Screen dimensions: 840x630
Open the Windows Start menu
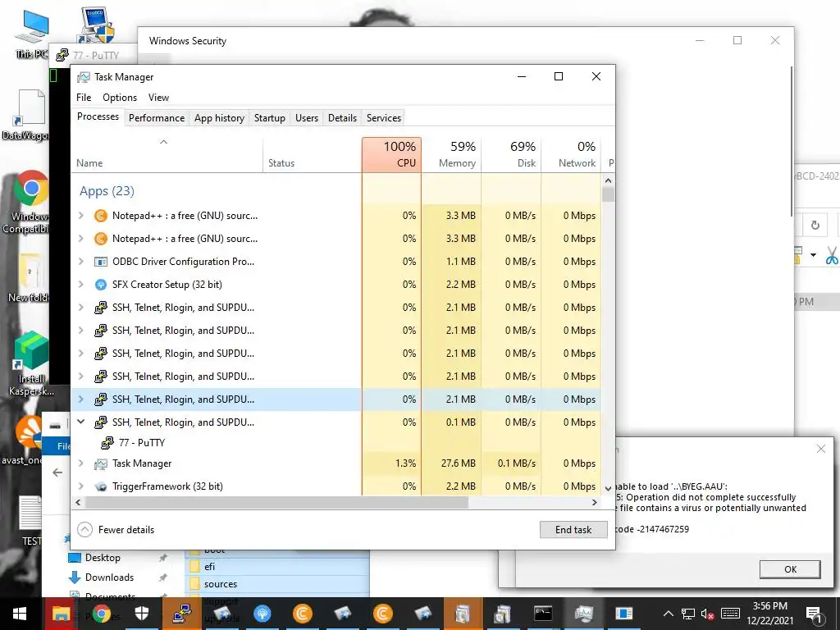point(20,614)
